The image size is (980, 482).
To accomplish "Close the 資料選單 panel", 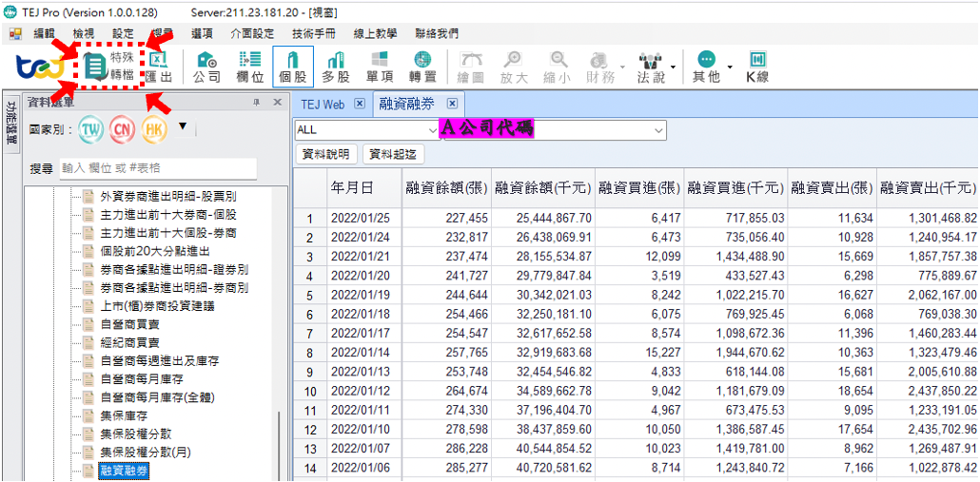I will (278, 103).
